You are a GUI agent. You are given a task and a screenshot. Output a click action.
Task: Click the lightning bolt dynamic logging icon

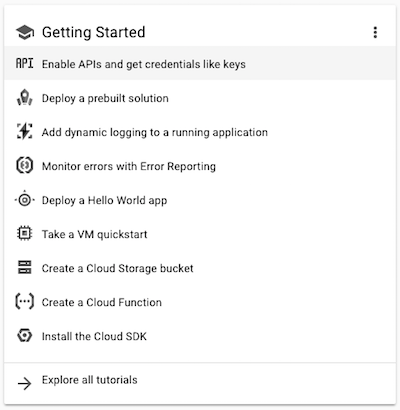click(25, 131)
